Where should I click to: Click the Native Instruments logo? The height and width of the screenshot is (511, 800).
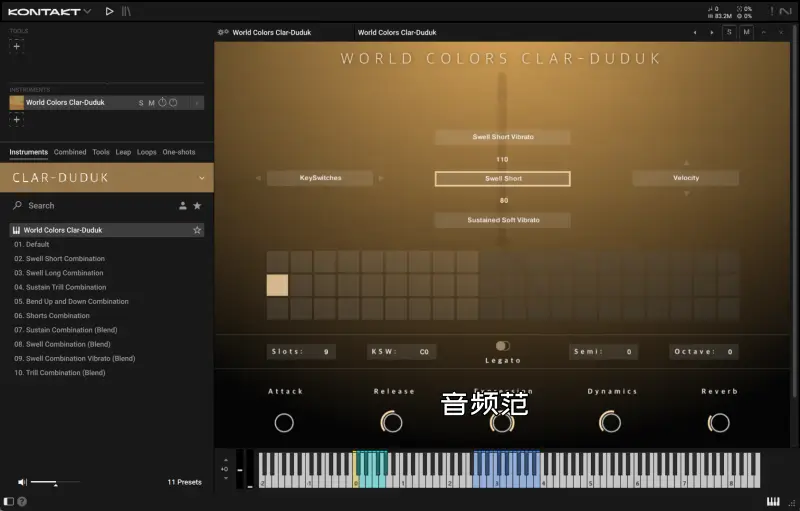tap(786, 11)
